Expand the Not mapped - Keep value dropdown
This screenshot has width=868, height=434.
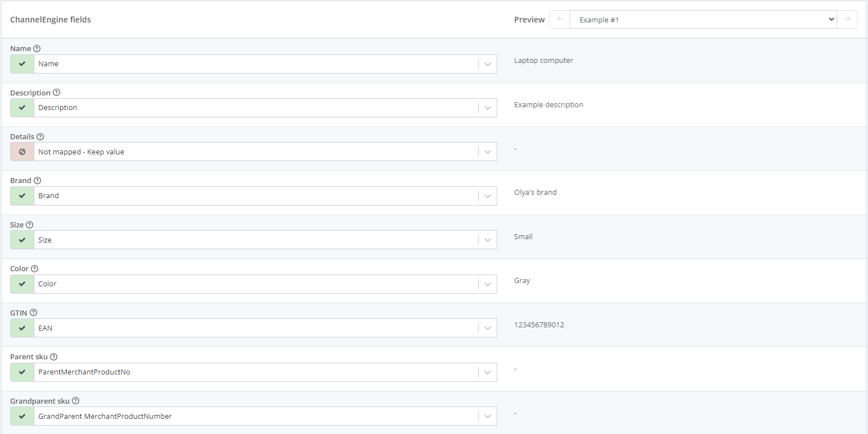tap(487, 152)
